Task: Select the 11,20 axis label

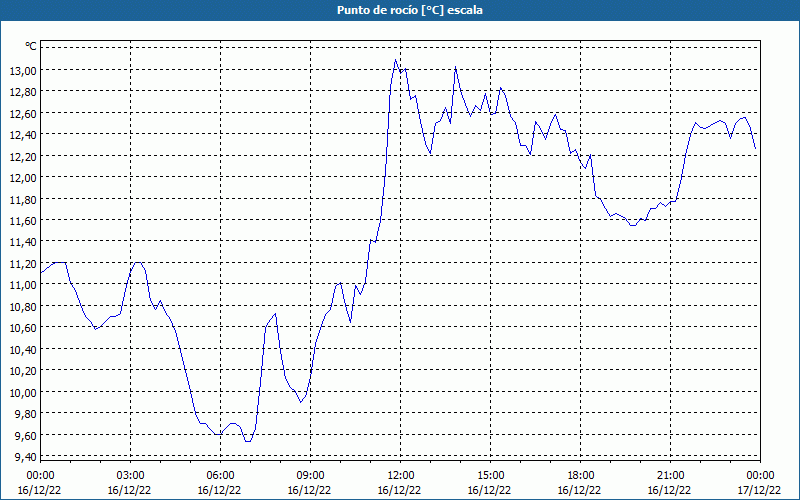Action: tap(23, 263)
